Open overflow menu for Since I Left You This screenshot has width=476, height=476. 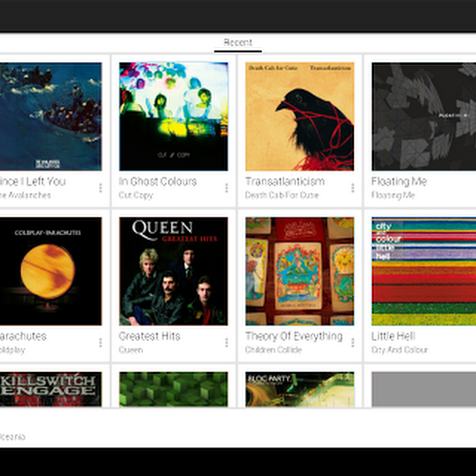pyautogui.click(x=100, y=188)
